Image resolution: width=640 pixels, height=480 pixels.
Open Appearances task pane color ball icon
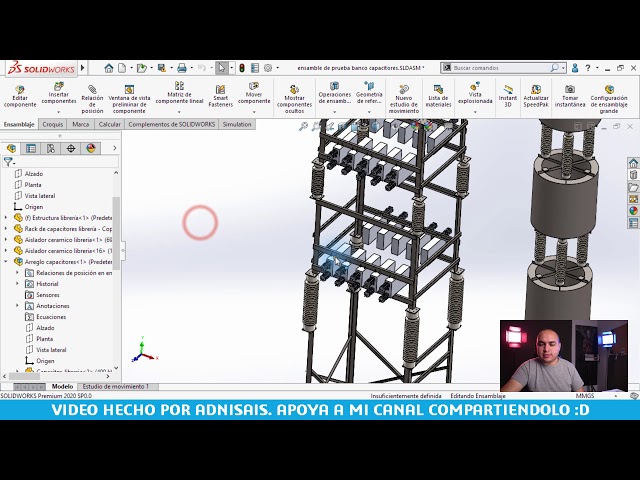(633, 211)
